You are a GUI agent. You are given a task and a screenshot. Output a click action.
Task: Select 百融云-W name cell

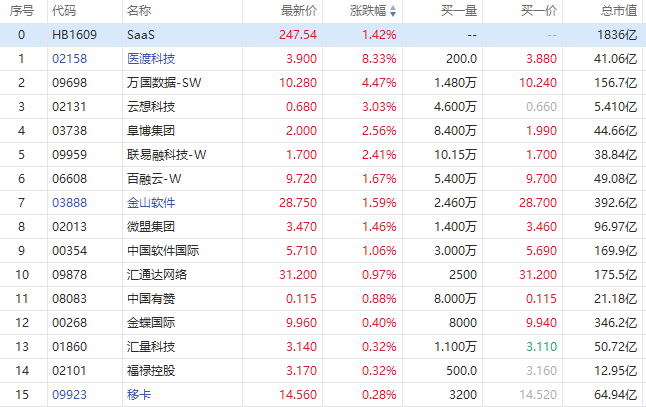click(154, 179)
